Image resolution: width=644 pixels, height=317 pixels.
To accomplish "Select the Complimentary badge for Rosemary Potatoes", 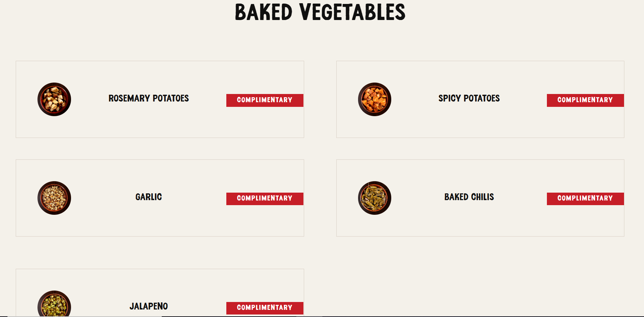I will click(265, 100).
